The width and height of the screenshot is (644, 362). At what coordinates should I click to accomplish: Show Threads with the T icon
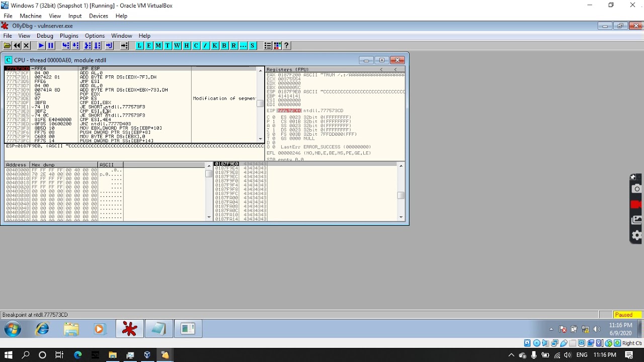click(168, 46)
